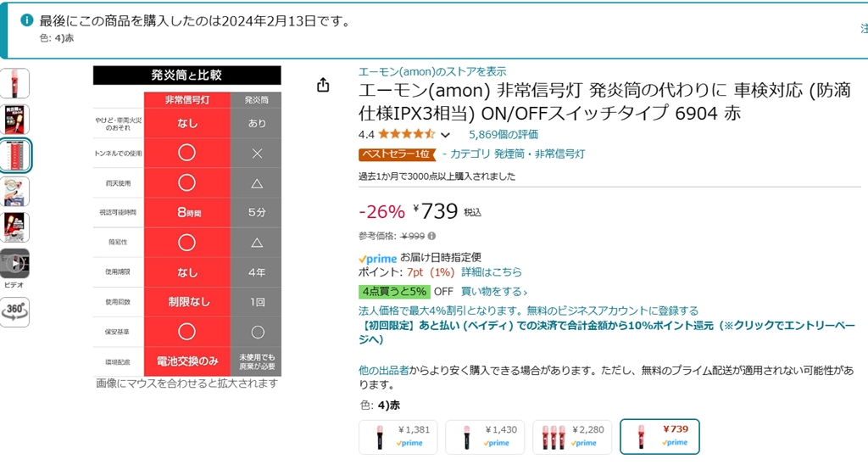Open the 初回限定 ペイディ points promotion link
Viewport: 868px width, 470px height.
pos(607,332)
